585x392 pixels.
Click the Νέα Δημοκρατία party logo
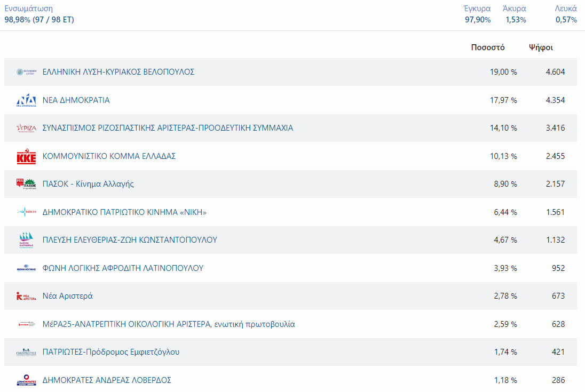click(27, 100)
